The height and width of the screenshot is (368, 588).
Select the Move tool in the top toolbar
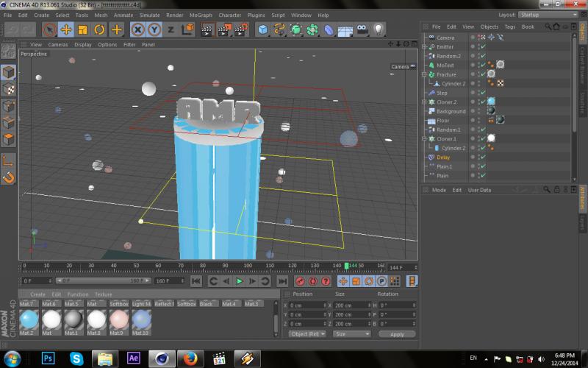pyautogui.click(x=66, y=30)
